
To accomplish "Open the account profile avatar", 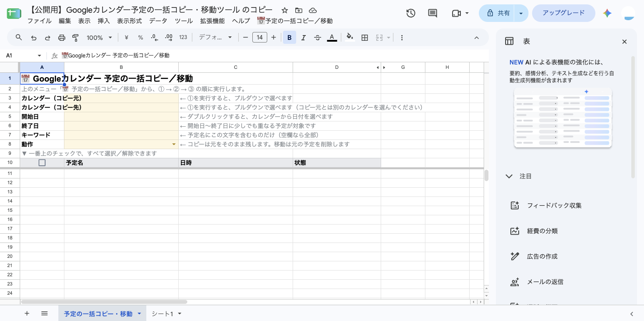I will pyautogui.click(x=628, y=13).
